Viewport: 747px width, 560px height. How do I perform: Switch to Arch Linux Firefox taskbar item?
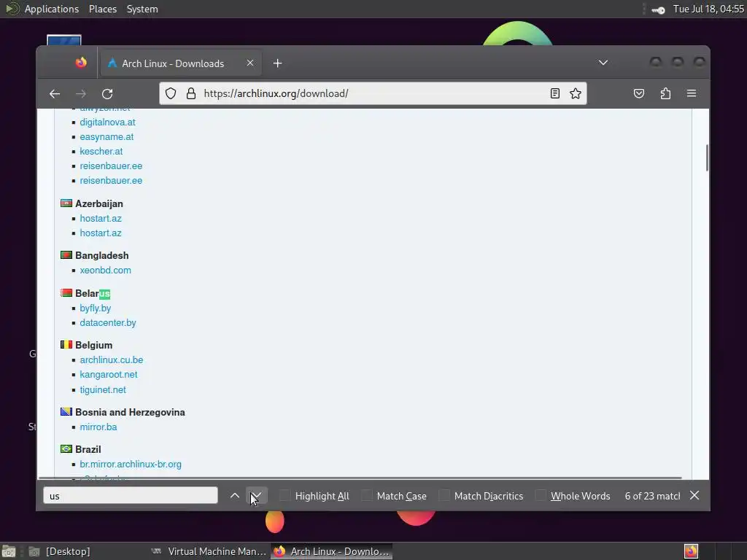[332, 551]
